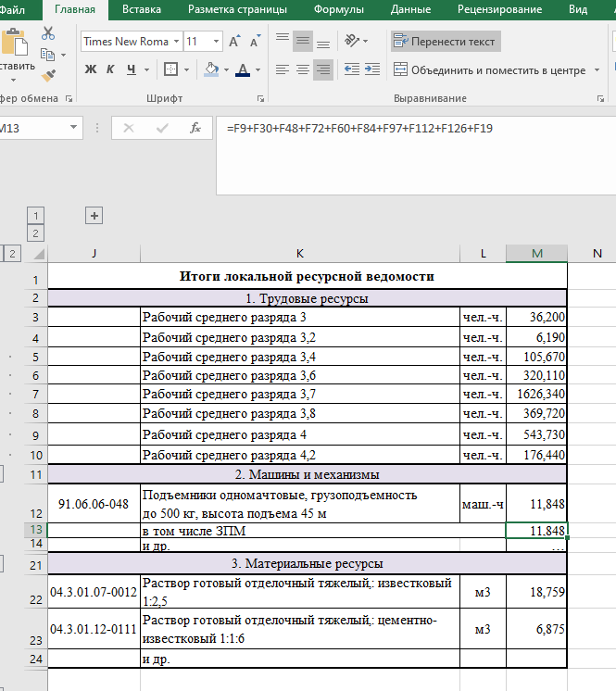616x691 pixels.
Task: Select row 12 header
Action: [x=36, y=504]
